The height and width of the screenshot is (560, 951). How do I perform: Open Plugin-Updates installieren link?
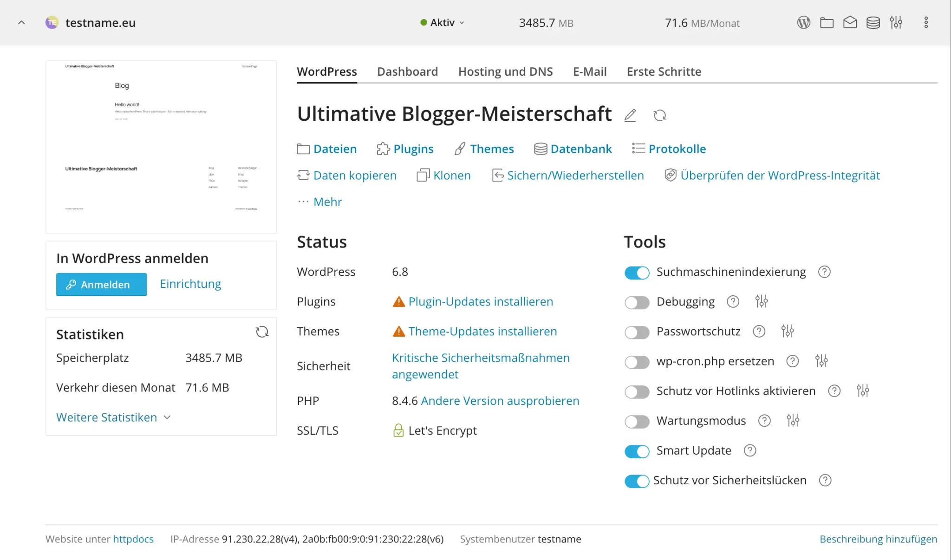[481, 301]
